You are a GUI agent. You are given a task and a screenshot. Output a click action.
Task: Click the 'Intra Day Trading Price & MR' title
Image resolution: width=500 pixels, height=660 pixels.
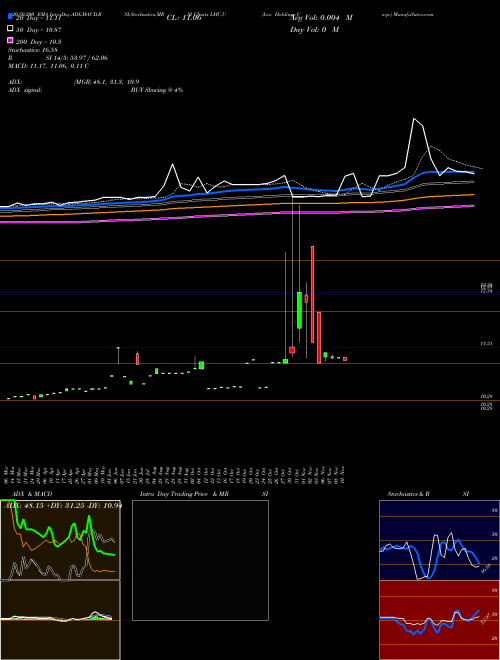coord(184,494)
